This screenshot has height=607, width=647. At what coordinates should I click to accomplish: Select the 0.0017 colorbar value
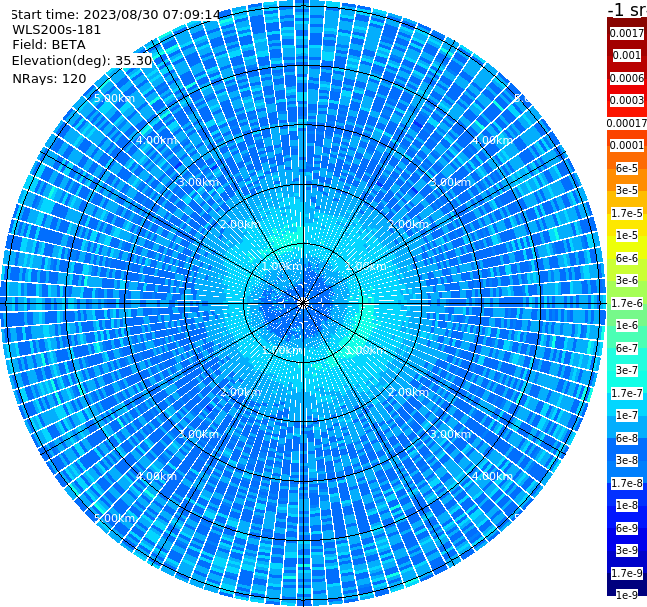click(627, 33)
